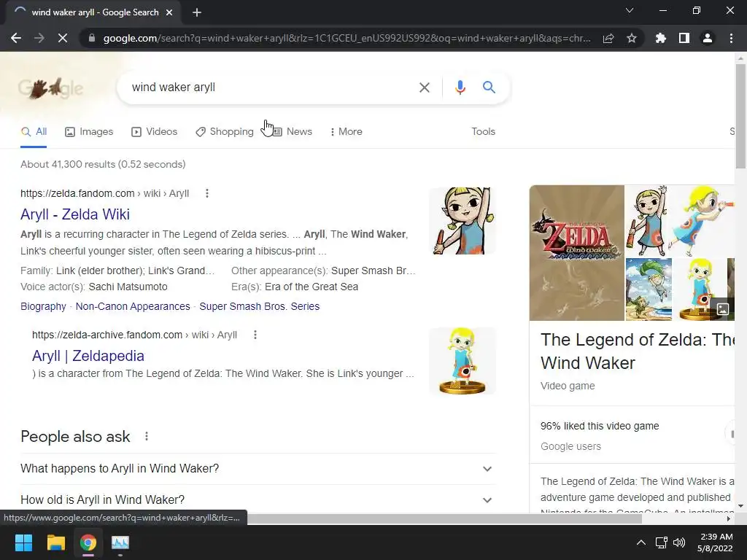Submit search with magnifier icon
This screenshot has width=747, height=560.
tap(489, 87)
